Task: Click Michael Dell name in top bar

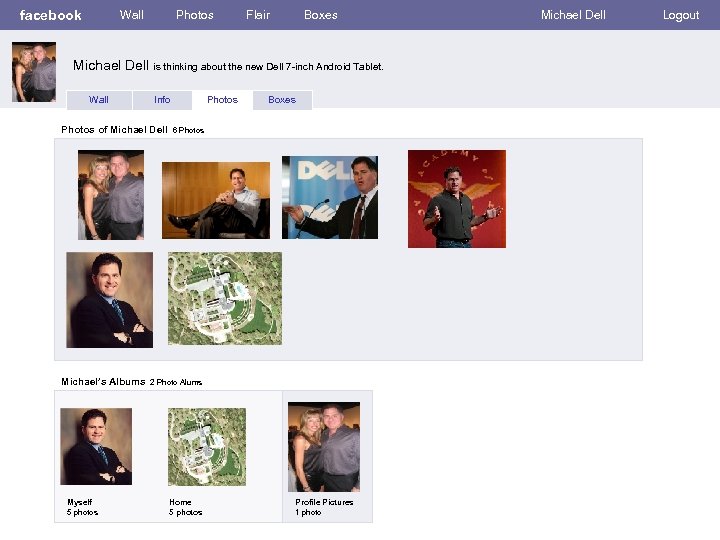Action: click(573, 15)
